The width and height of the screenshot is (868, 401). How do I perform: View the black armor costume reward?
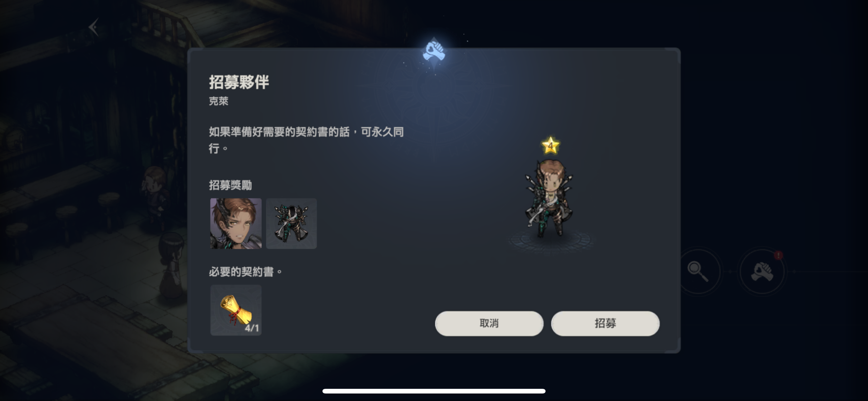292,224
